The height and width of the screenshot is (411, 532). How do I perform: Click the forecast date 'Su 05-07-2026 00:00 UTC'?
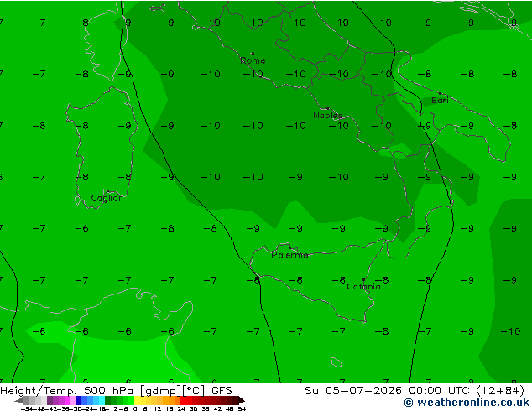389,391
